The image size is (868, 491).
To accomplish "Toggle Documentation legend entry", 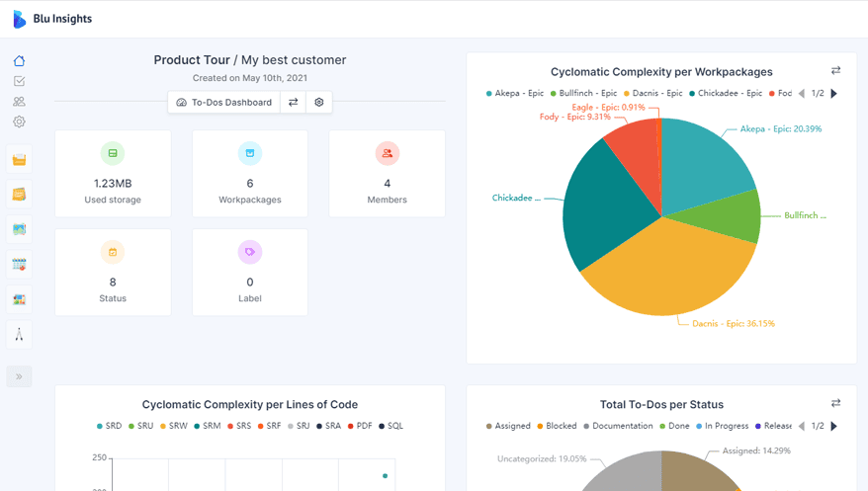I will tap(618, 426).
